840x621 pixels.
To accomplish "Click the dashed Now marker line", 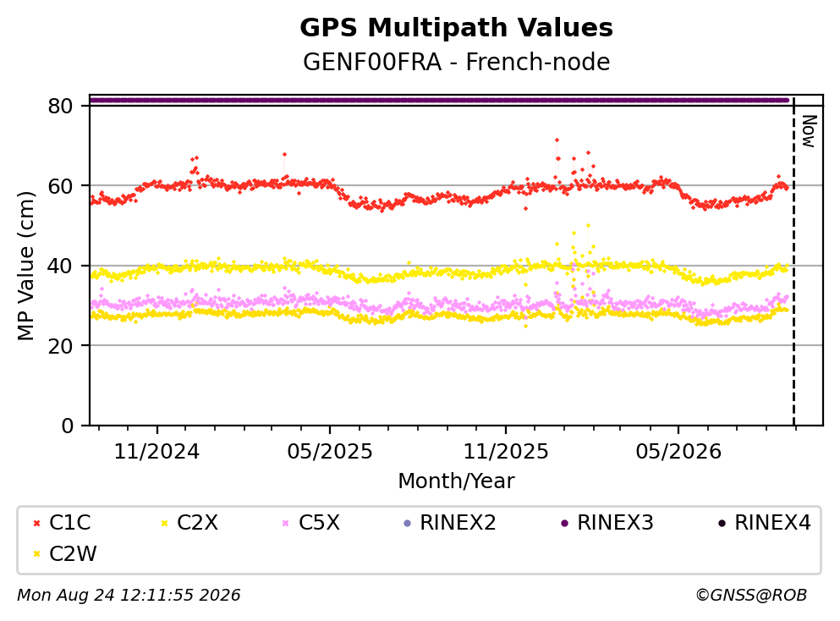I will (x=794, y=261).
